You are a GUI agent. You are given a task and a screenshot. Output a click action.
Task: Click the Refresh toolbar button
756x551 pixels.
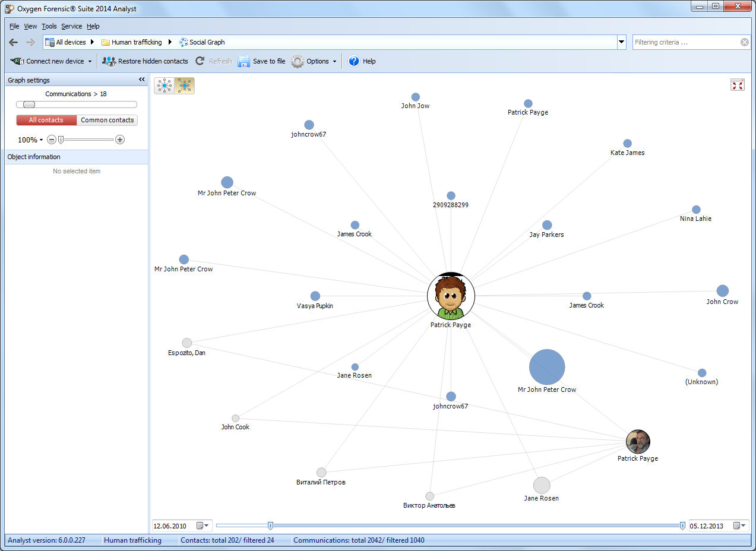(x=214, y=61)
